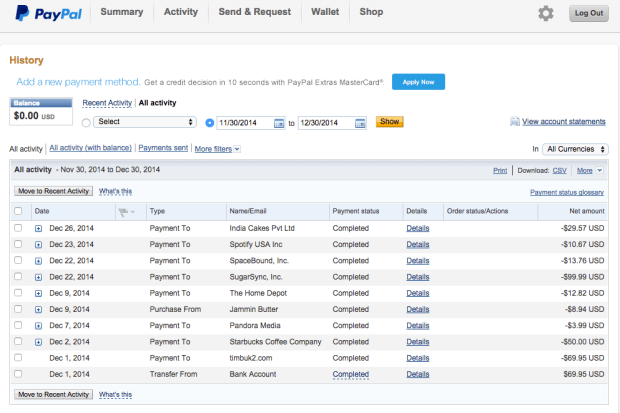
Task: Open the Send & Request tab
Action: tap(255, 12)
